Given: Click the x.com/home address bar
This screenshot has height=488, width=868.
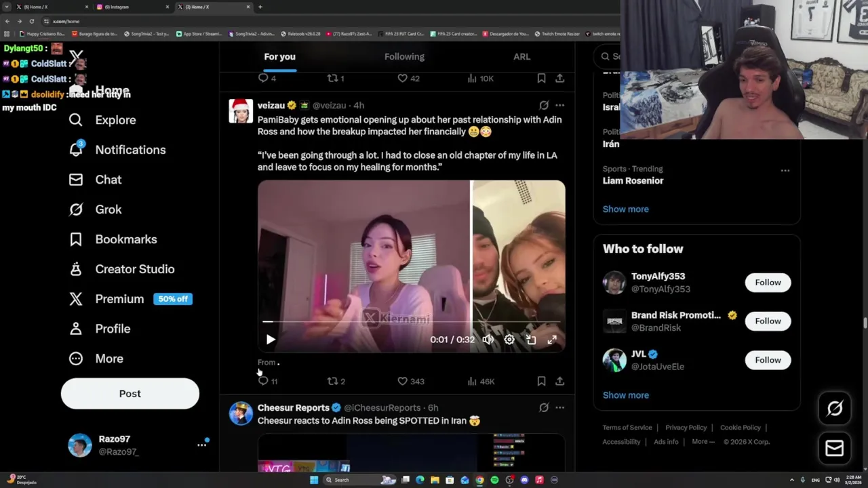Looking at the screenshot, I should [x=325, y=21].
